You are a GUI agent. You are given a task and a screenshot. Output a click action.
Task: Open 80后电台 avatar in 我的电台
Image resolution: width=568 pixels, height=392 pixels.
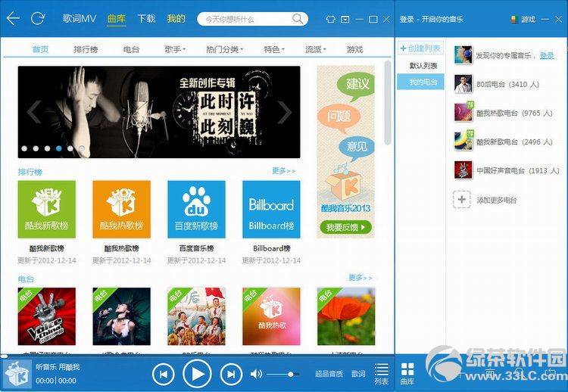[463, 84]
